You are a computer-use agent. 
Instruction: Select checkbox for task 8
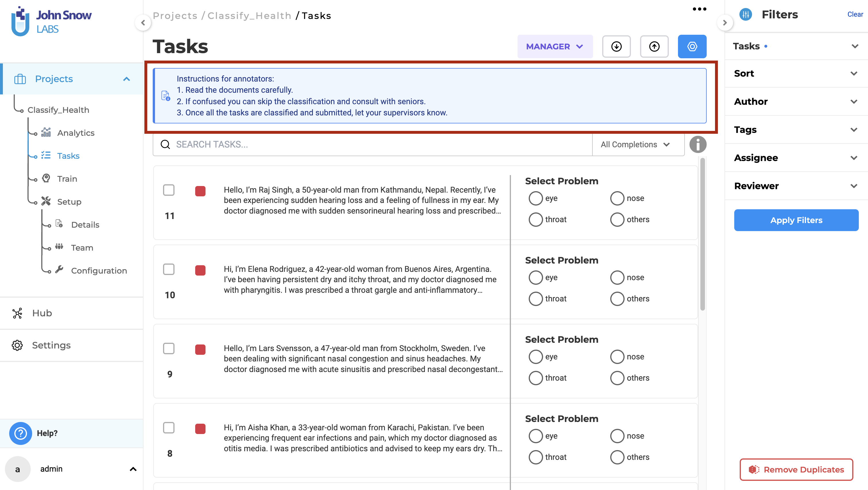(169, 428)
